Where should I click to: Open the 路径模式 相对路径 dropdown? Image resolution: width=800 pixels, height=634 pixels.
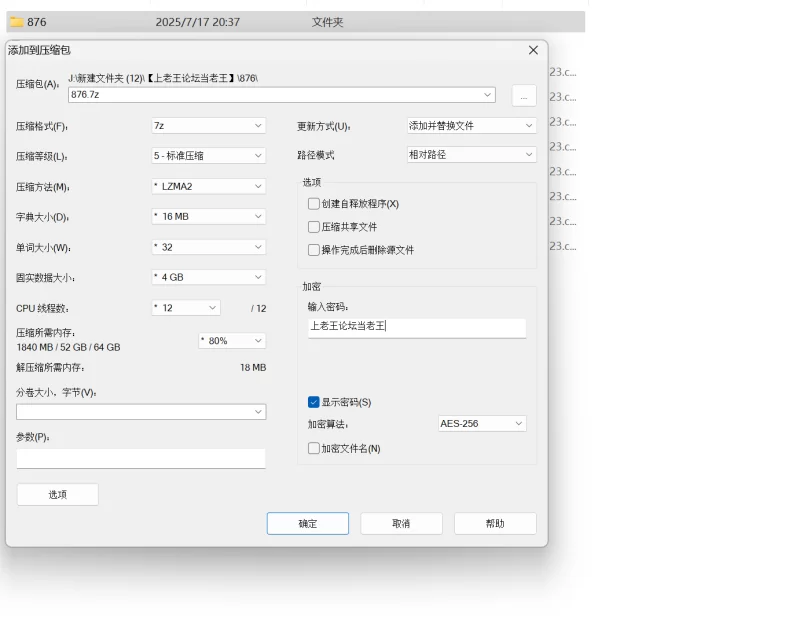click(471, 155)
